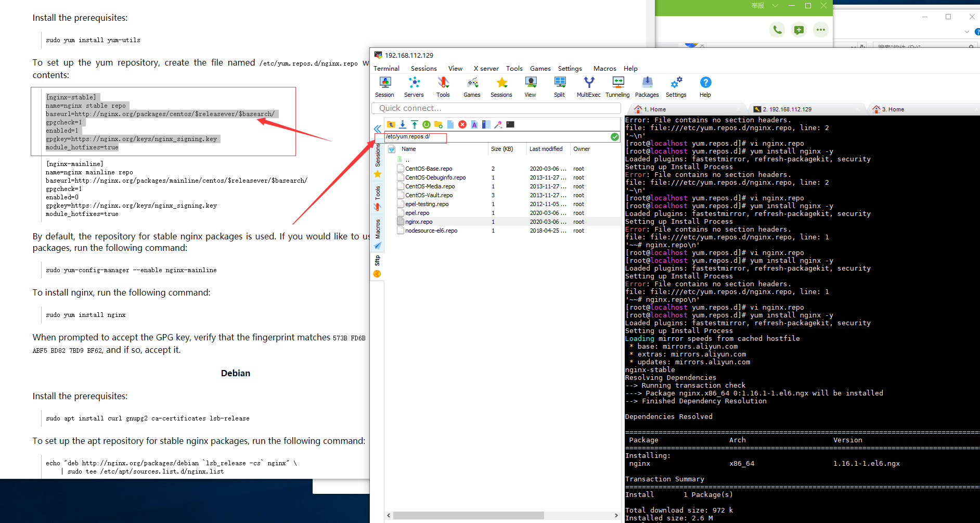Viewport: 980px width, 523px height.
Task: Click the horizontal scrollbar in SFTP file list
Action: click(469, 515)
